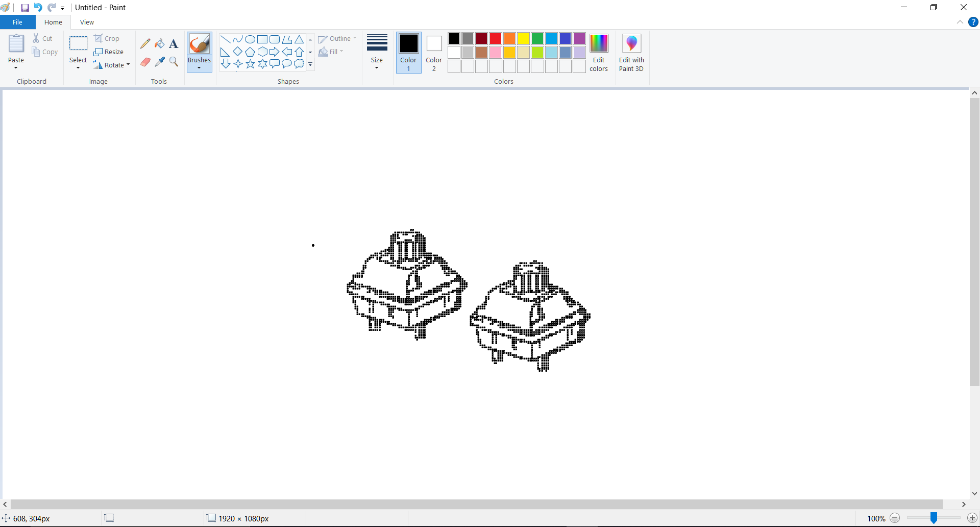This screenshot has width=980, height=527.
Task: Click the Save icon in title bar
Action: [24, 8]
